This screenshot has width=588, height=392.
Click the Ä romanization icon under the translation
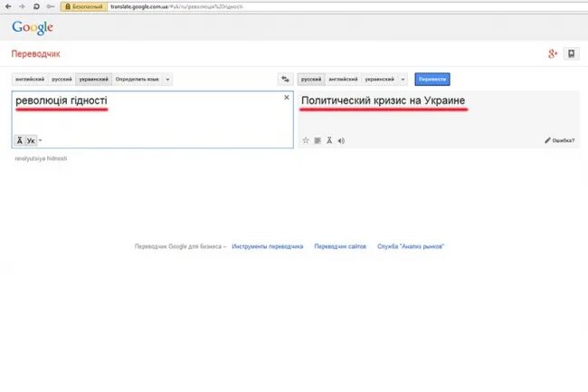click(x=329, y=140)
